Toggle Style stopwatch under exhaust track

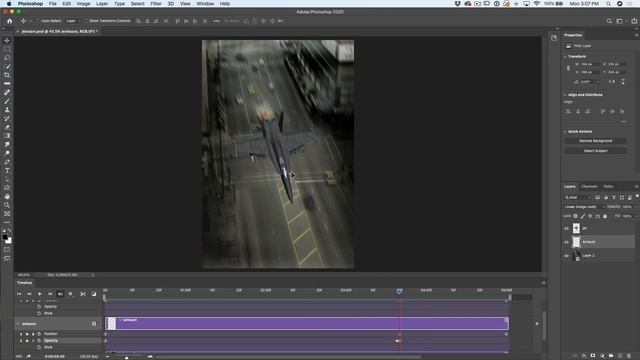pos(39,347)
